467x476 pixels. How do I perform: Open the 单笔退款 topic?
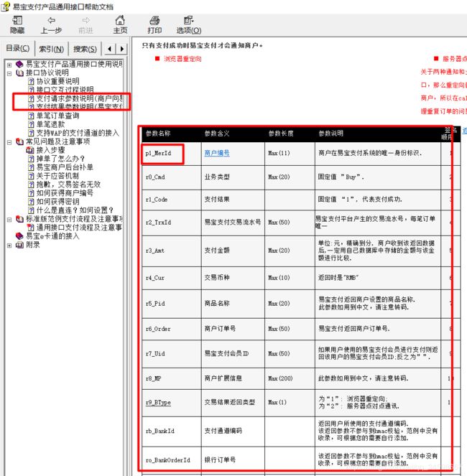[x=51, y=124]
